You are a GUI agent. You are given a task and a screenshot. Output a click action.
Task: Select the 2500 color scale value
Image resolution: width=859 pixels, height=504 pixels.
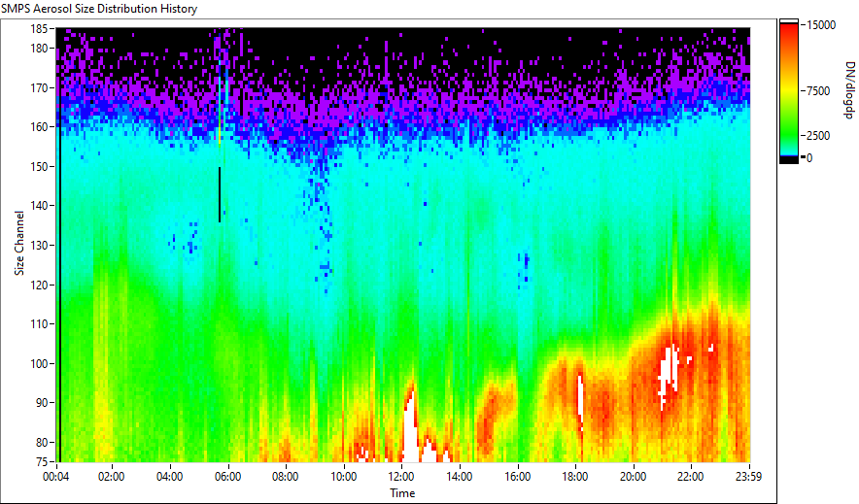[x=819, y=135]
